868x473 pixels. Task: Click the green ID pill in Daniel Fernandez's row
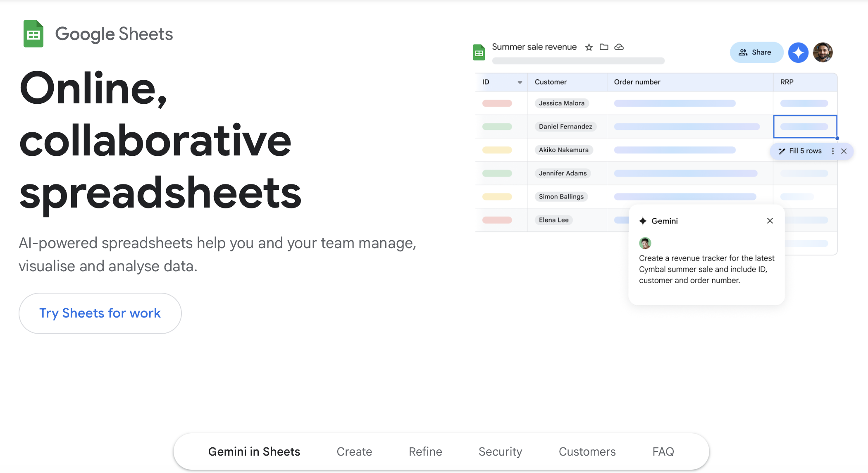click(497, 127)
